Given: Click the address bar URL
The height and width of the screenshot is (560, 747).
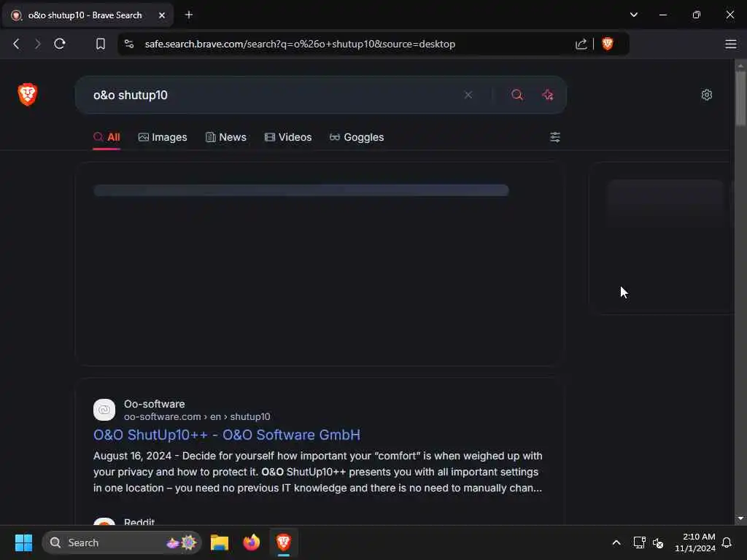Looking at the screenshot, I should [300, 44].
